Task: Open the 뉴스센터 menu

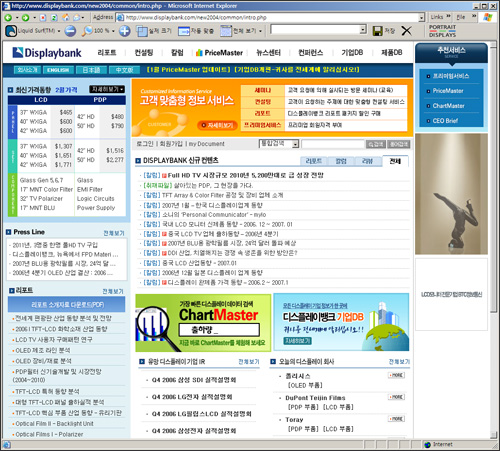Action: click(268, 53)
